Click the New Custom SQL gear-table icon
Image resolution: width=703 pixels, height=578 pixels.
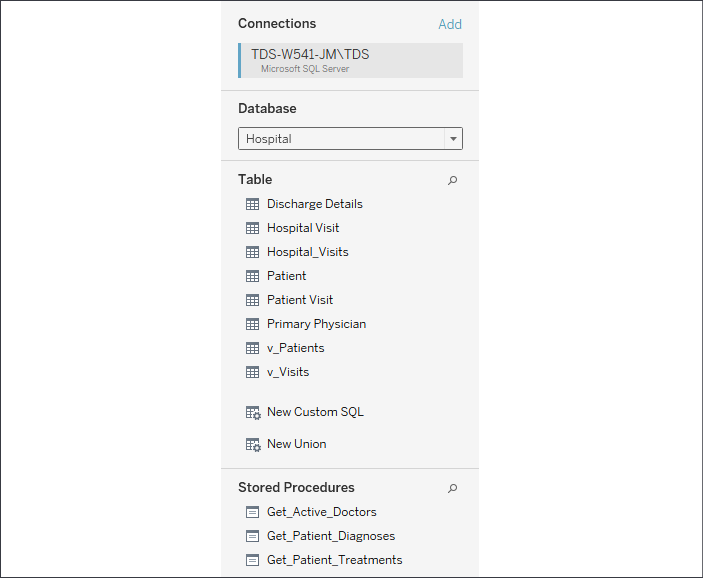[x=253, y=413]
